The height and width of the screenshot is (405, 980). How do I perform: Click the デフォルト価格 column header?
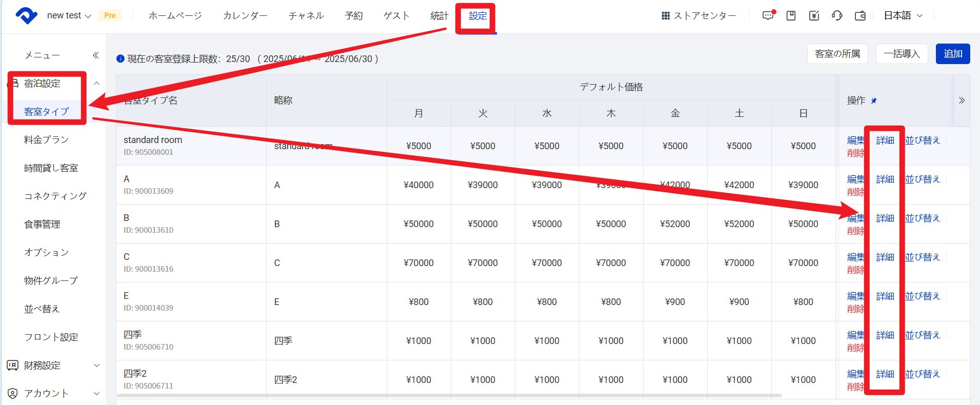tap(611, 87)
